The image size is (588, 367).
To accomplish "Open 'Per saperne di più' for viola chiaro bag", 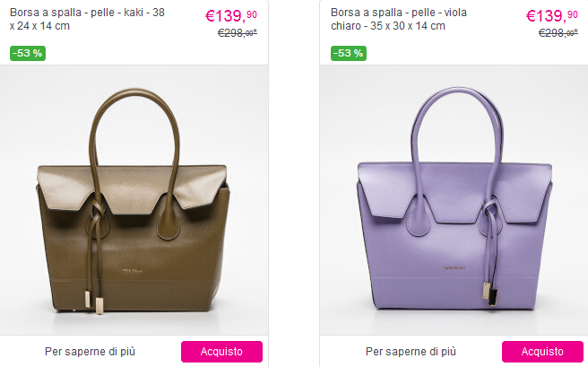I will (411, 352).
